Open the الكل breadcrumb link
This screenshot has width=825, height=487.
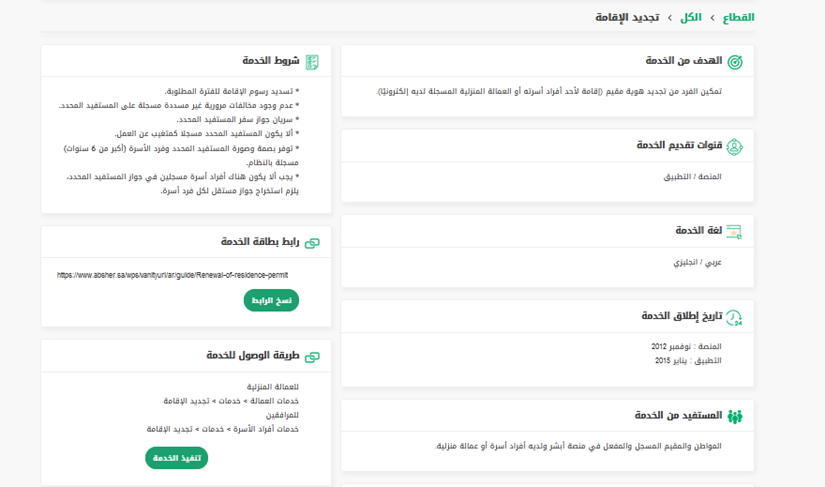click(691, 17)
